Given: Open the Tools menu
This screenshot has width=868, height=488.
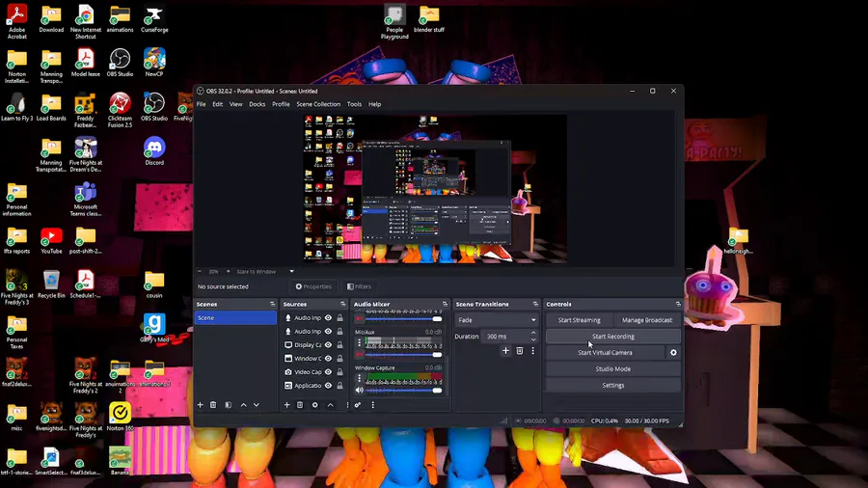Looking at the screenshot, I should 354,104.
